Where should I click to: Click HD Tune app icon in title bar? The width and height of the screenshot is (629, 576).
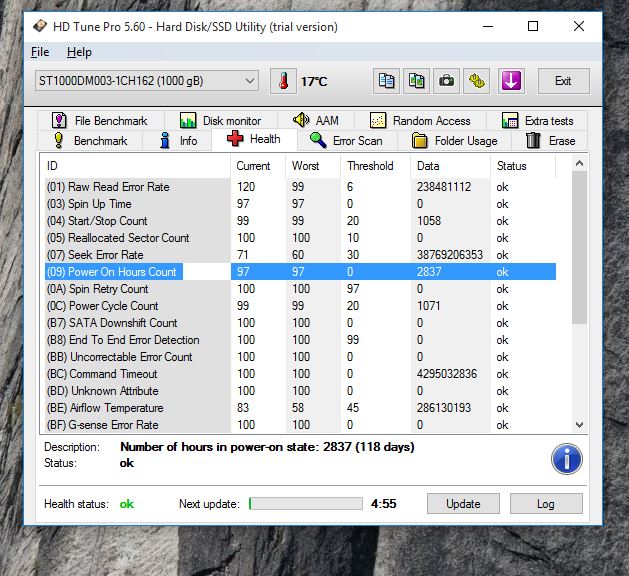coord(40,26)
